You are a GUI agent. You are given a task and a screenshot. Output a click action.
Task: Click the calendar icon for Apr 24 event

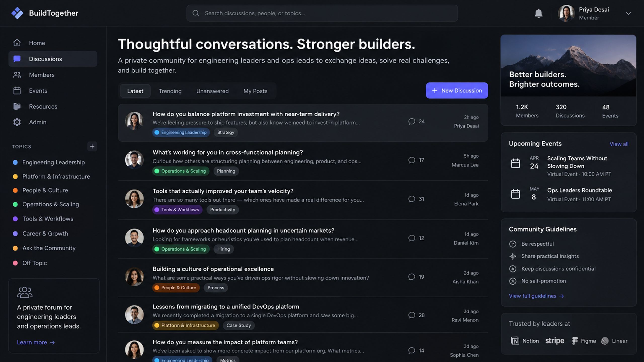click(x=515, y=163)
